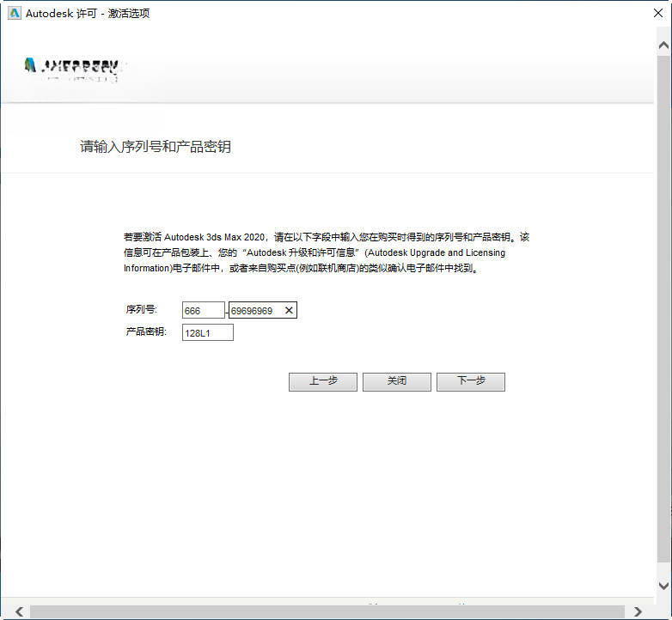Screen dimensions: 672x620
Task: Click the horizontal scrollbar left arrow
Action: (x=19, y=611)
